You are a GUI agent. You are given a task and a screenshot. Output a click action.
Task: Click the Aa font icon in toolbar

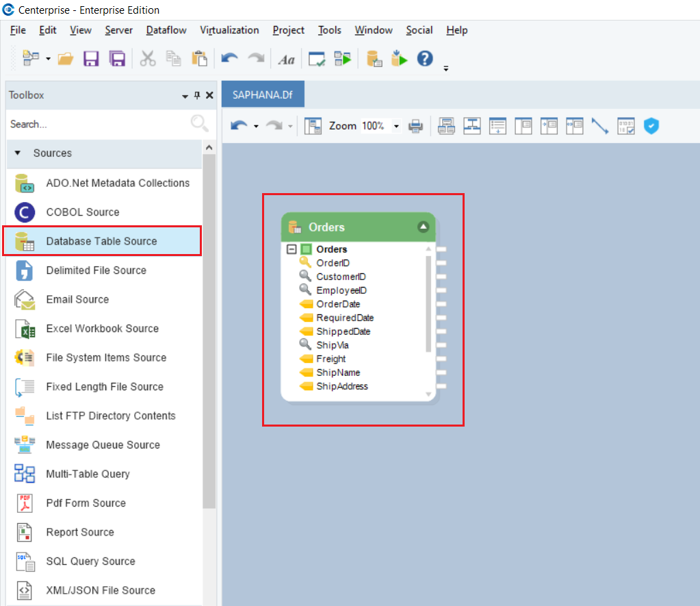click(286, 60)
